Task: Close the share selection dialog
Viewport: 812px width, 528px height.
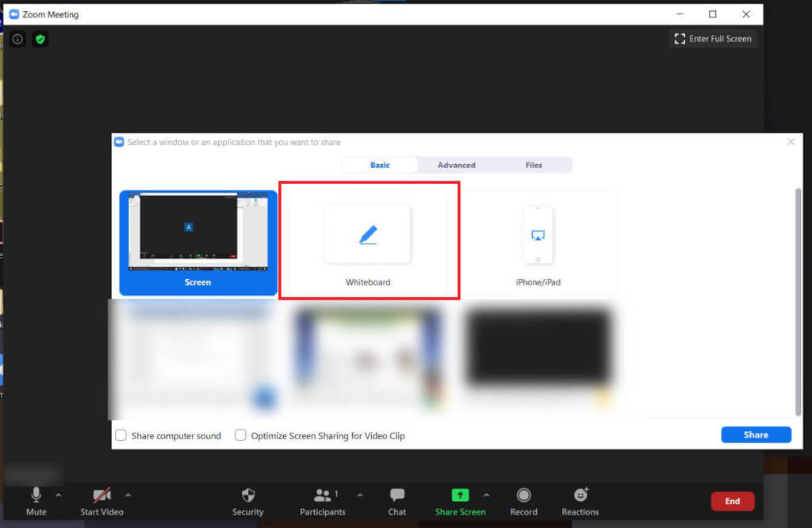Action: [x=791, y=142]
